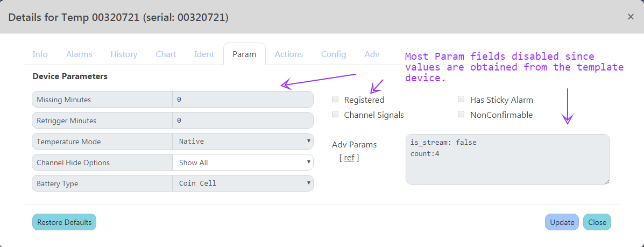The image size is (644, 247).
Task: Toggle the NonConfirmable checkbox
Action: click(461, 114)
